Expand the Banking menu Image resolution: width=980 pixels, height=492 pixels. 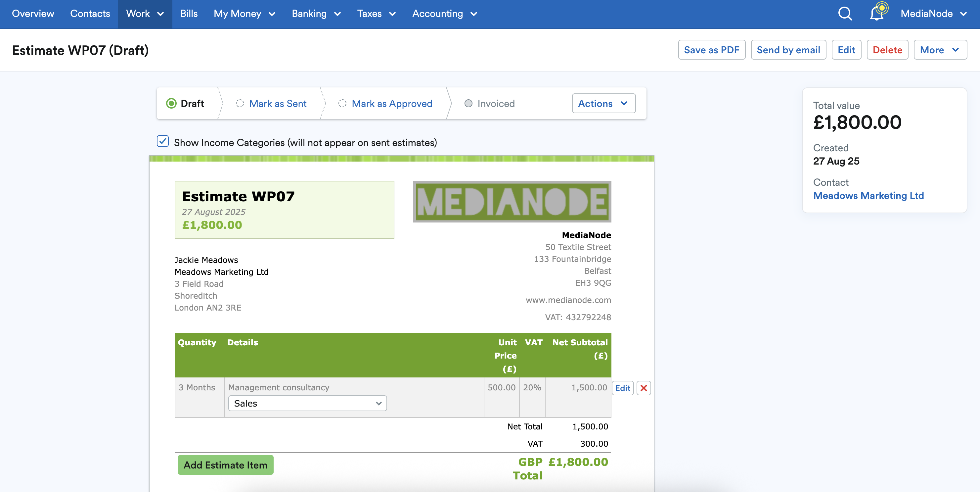pos(316,14)
